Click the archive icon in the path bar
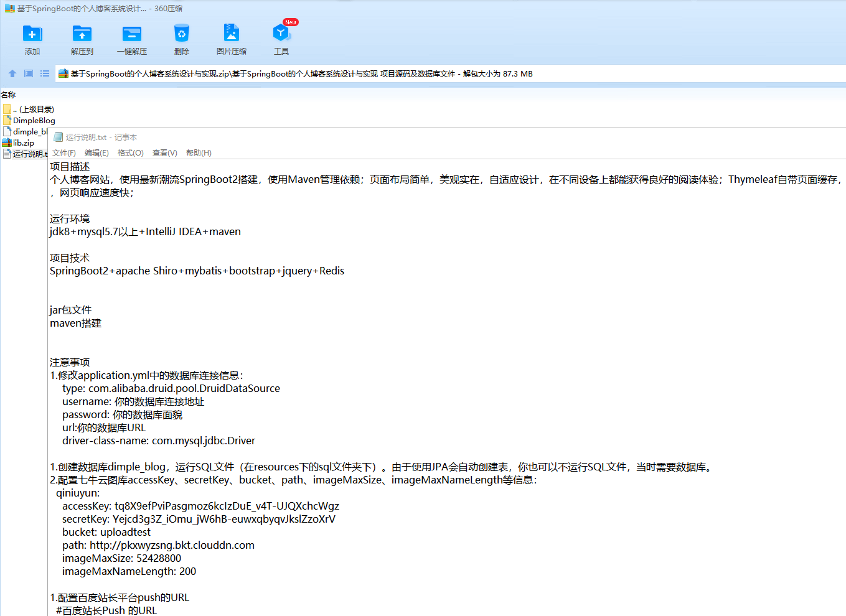The width and height of the screenshot is (846, 616). 63,73
